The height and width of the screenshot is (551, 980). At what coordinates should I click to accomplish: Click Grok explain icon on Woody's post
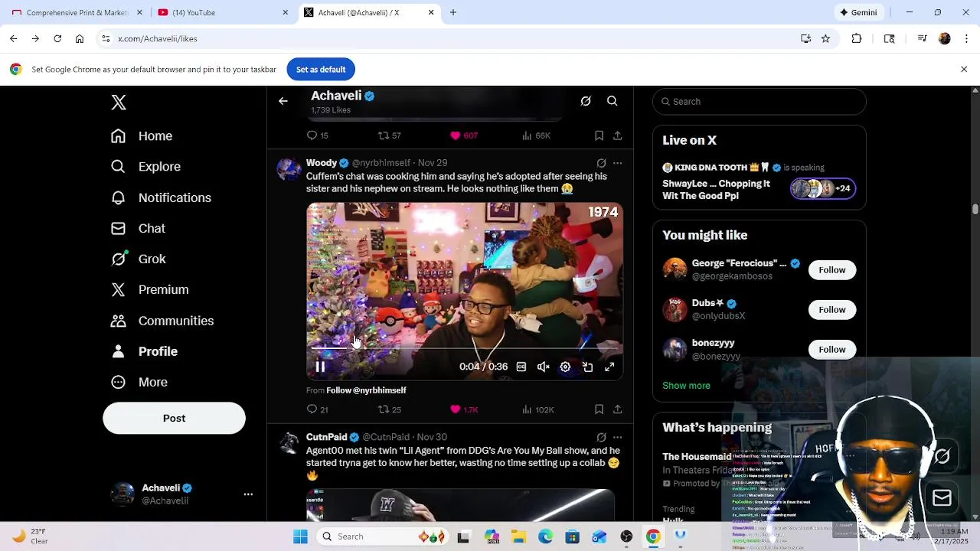click(601, 163)
